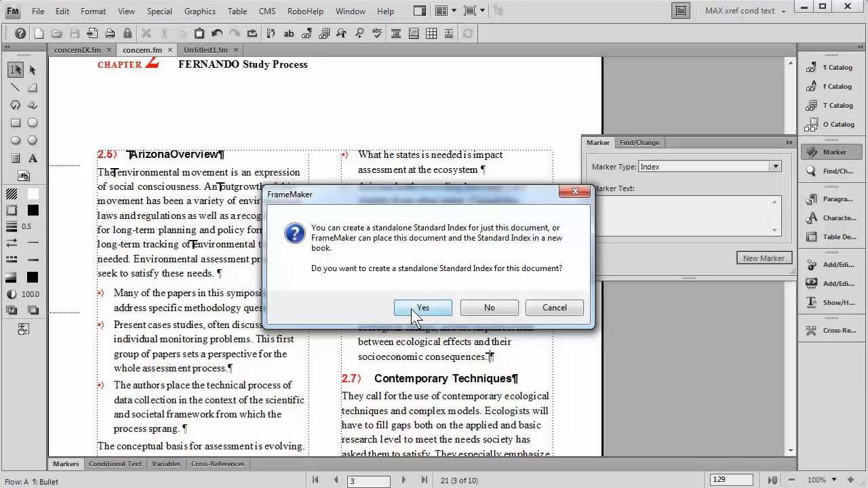Click the New Marker button
The height and width of the screenshot is (488, 868).
[x=764, y=258]
